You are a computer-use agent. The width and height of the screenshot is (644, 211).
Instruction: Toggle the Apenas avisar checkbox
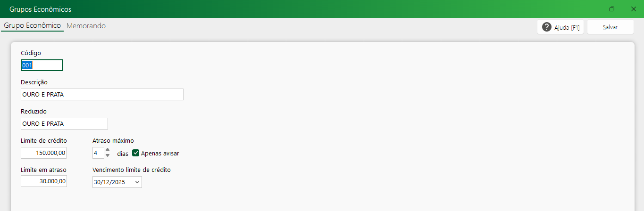tap(136, 153)
